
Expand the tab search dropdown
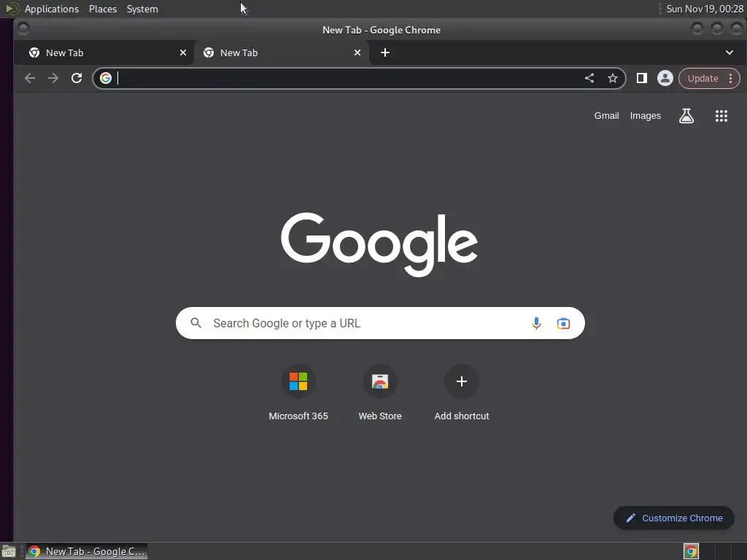pyautogui.click(x=729, y=52)
